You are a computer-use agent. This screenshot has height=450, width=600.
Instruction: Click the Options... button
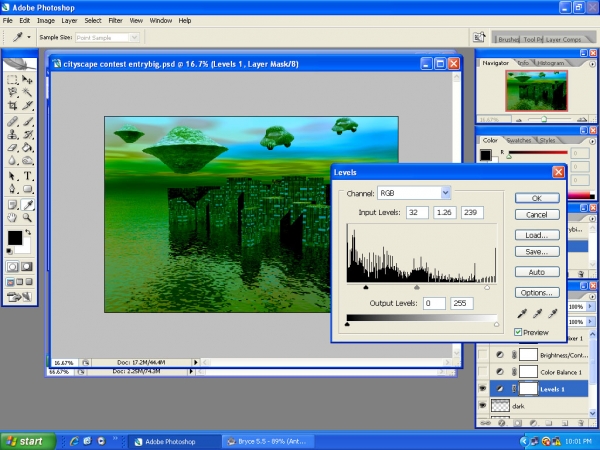click(537, 293)
